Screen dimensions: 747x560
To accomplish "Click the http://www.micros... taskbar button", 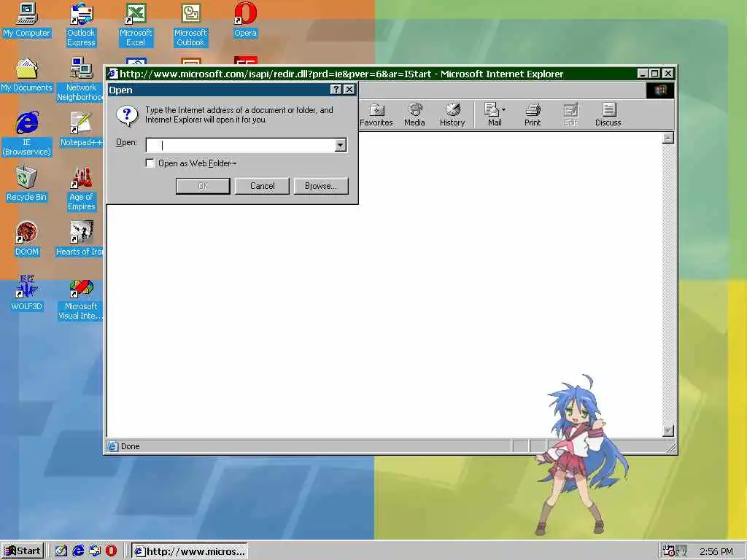I will click(190, 551).
